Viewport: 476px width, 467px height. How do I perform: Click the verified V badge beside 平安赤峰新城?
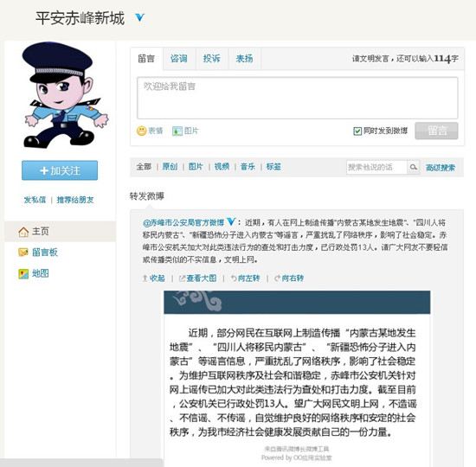(139, 17)
